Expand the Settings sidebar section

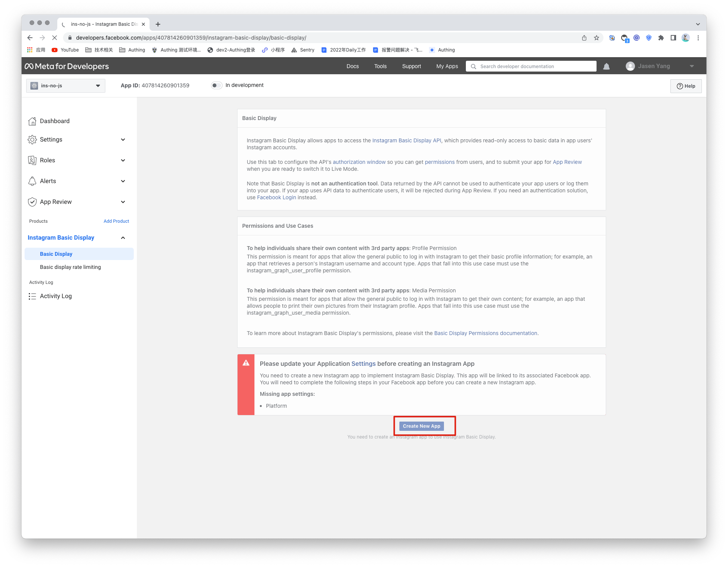[123, 140]
